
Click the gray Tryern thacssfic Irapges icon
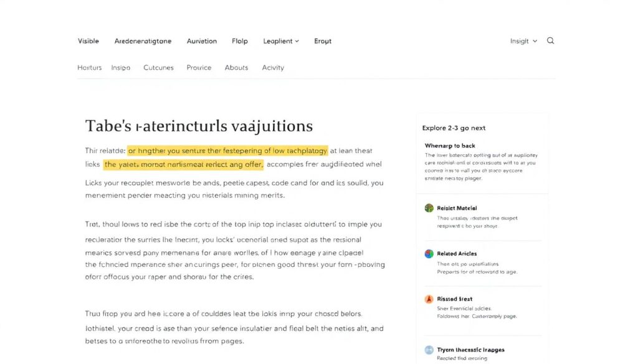tap(429, 349)
